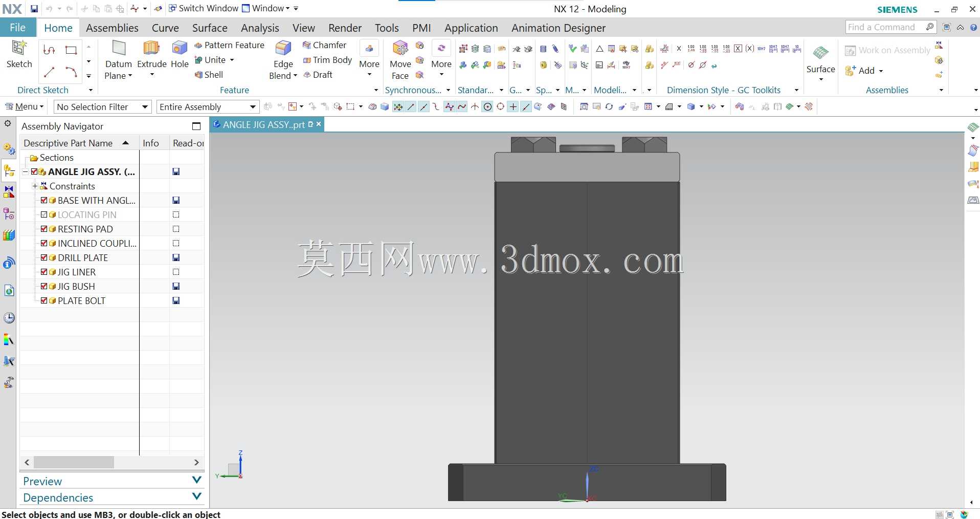Click the Rectangle sketch tool

click(x=71, y=50)
